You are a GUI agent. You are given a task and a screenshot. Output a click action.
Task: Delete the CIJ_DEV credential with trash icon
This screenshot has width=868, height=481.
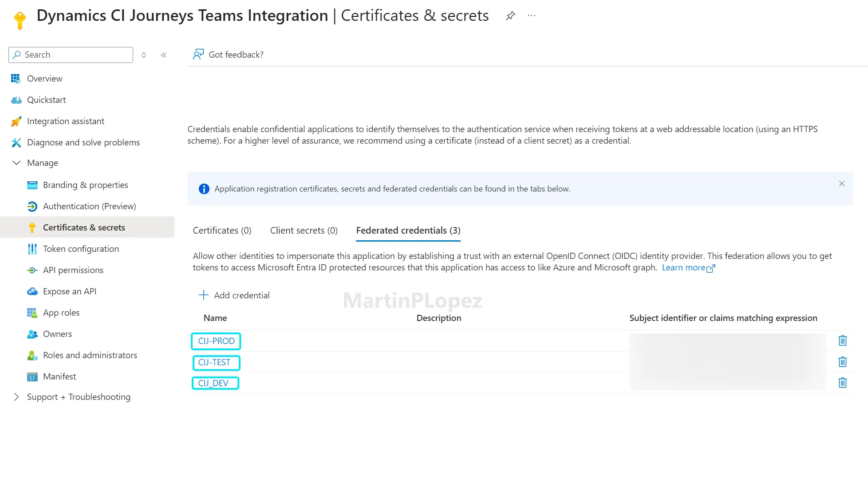click(x=843, y=383)
